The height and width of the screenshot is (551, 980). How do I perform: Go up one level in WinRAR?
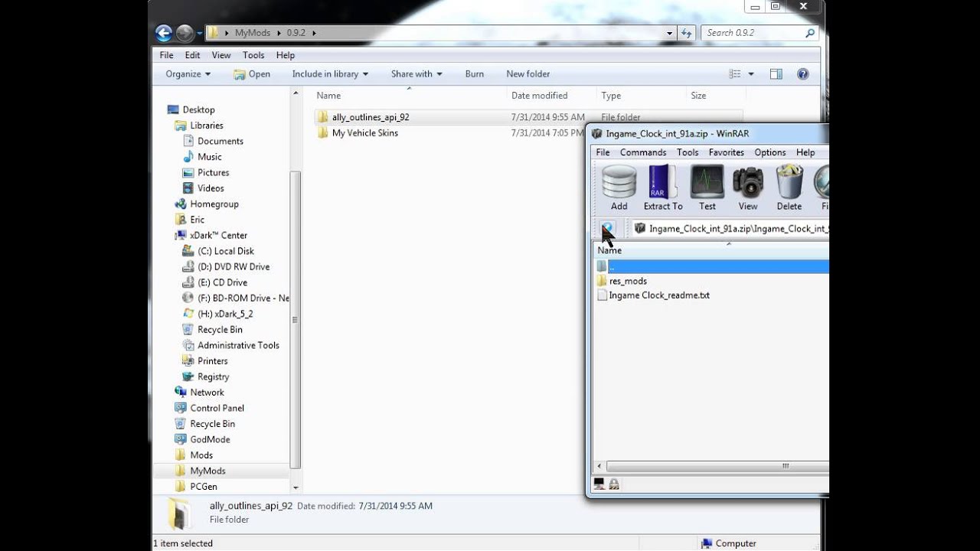(608, 228)
